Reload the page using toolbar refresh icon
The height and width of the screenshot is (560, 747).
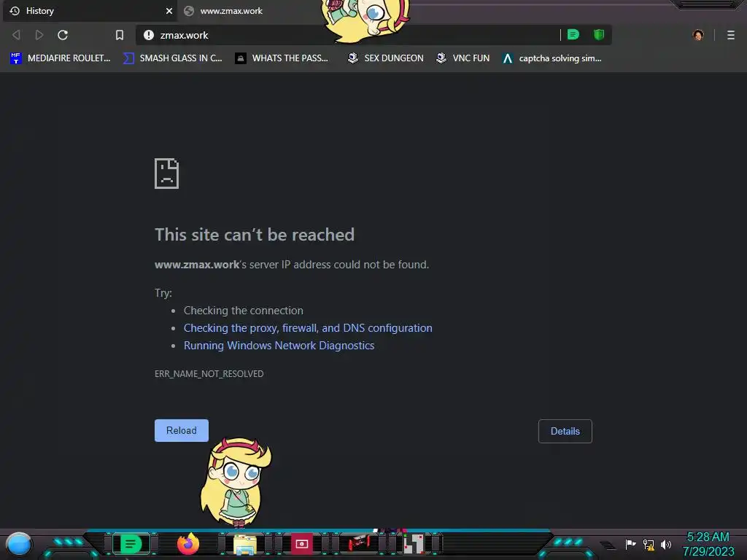click(63, 35)
